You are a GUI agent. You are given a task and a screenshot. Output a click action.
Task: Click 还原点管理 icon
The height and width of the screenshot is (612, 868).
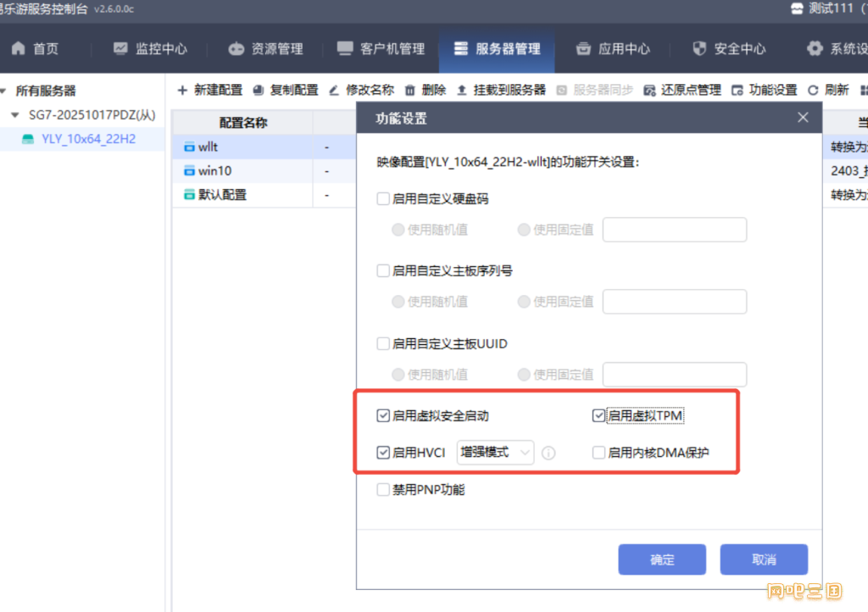649,90
